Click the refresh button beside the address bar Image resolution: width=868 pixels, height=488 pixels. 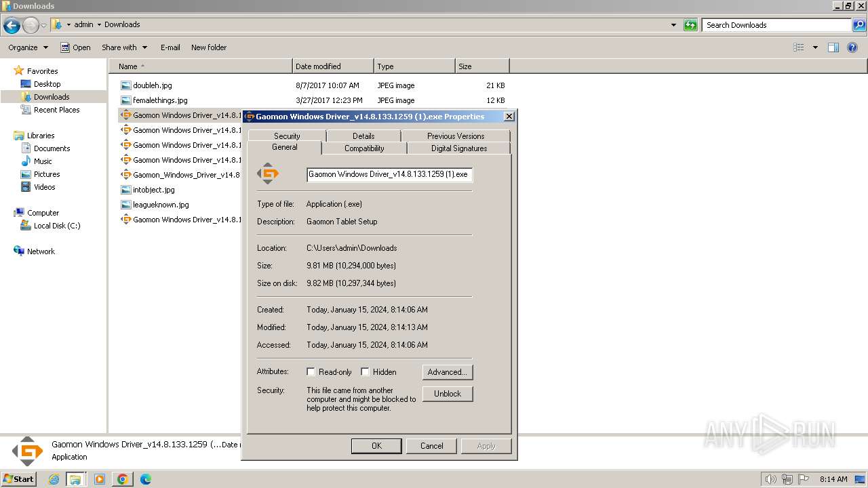pos(690,25)
